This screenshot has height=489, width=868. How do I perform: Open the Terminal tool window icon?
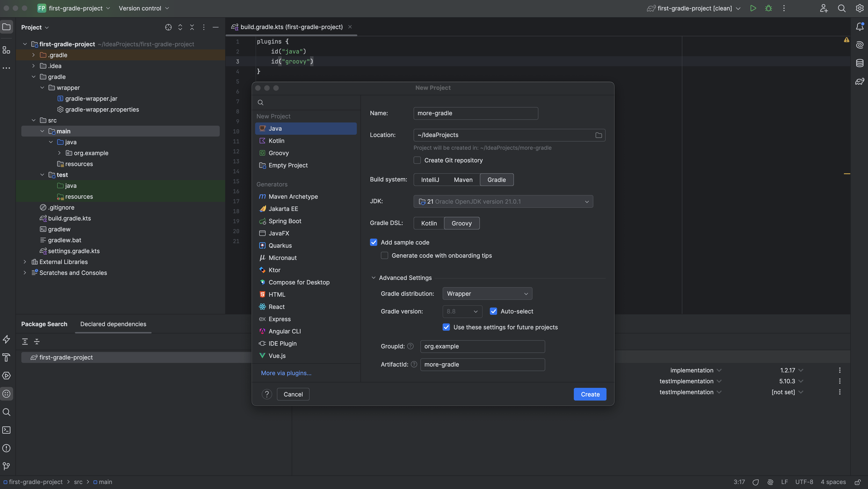(x=6, y=430)
